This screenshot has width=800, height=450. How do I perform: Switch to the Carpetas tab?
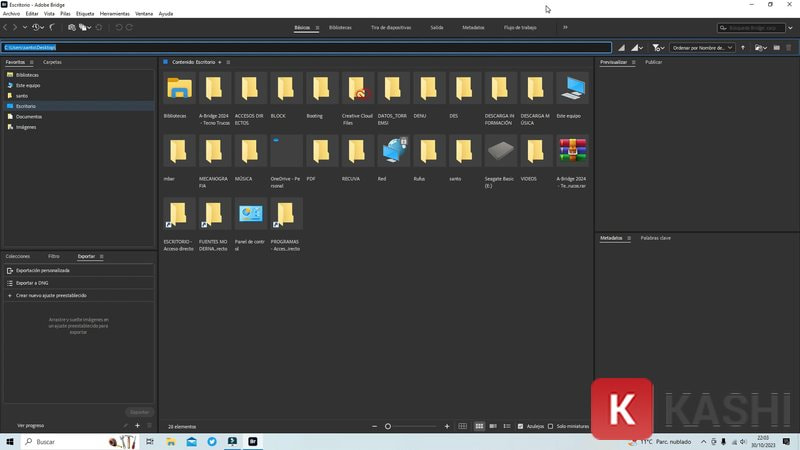(x=52, y=62)
